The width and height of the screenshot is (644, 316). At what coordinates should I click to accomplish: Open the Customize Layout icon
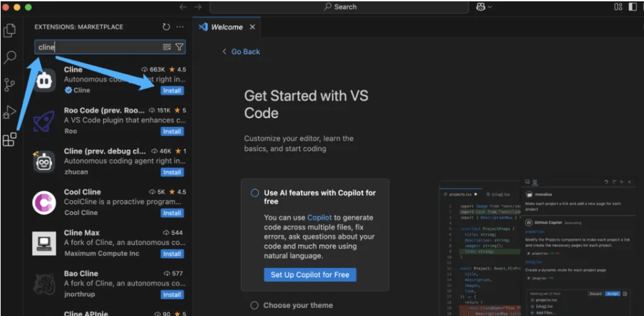[618, 7]
